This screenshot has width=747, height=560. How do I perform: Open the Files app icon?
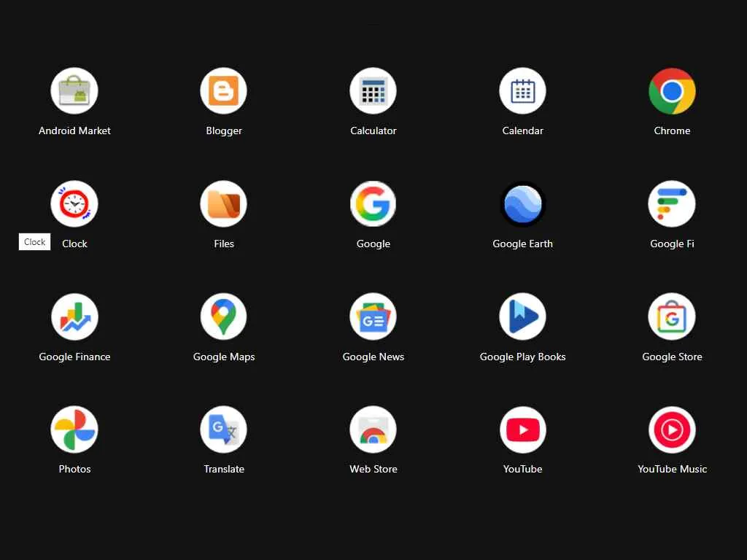coord(223,204)
